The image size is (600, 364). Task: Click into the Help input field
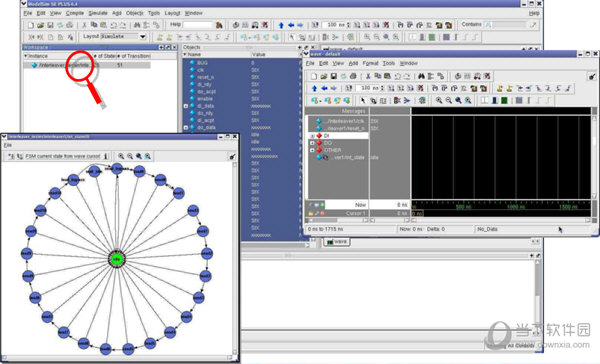pos(198,25)
